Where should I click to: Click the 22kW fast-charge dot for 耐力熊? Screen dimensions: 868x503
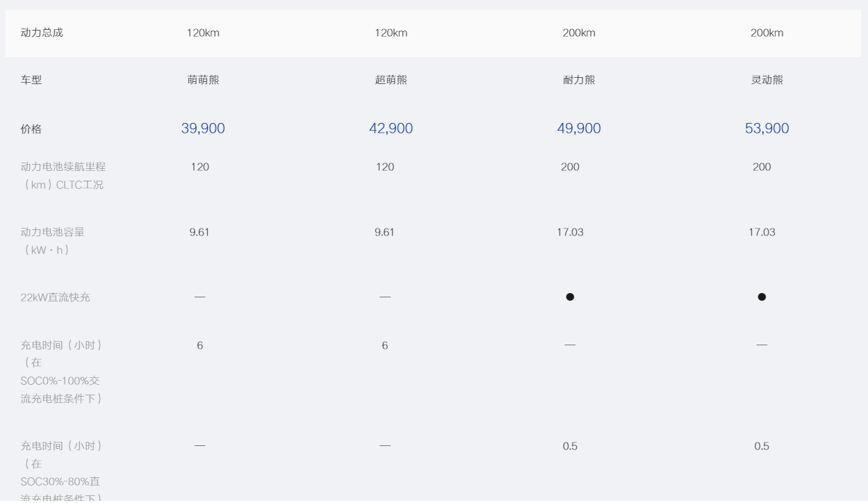coord(570,297)
